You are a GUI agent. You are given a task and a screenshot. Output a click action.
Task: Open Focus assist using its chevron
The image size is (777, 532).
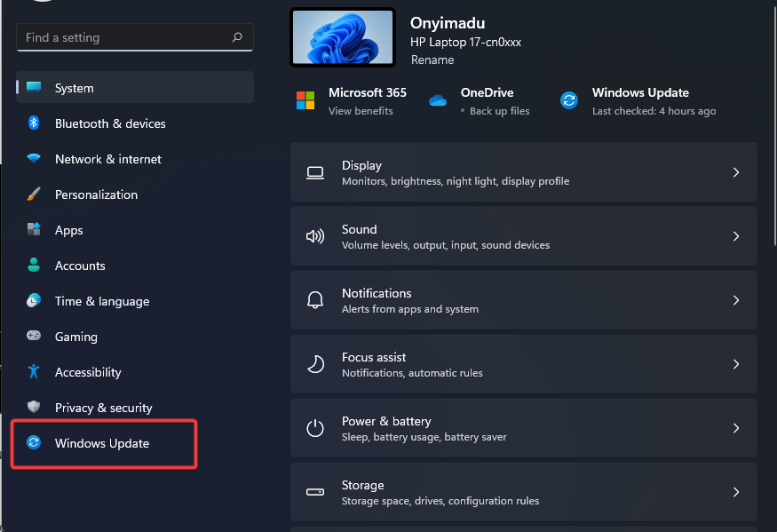click(x=736, y=364)
